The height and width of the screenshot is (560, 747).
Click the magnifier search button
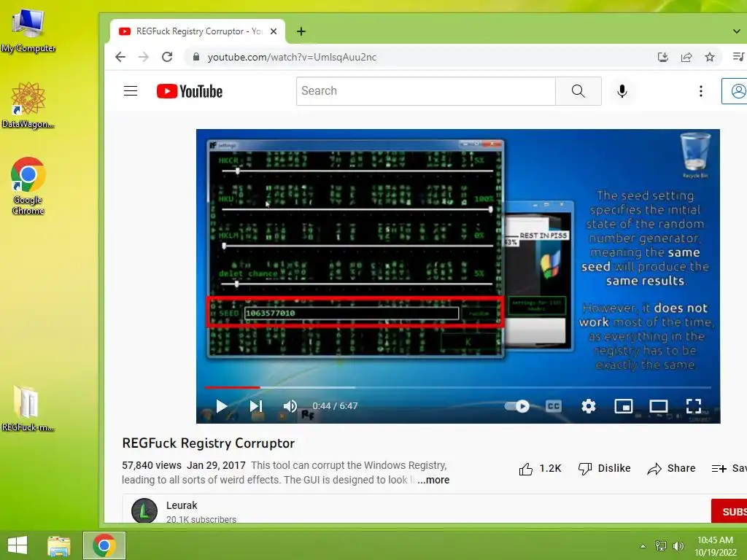578,91
